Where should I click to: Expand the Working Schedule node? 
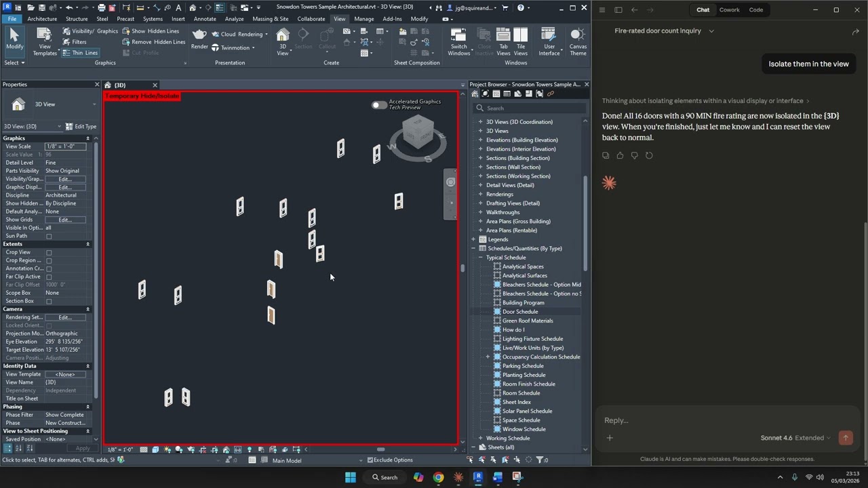[x=481, y=438]
